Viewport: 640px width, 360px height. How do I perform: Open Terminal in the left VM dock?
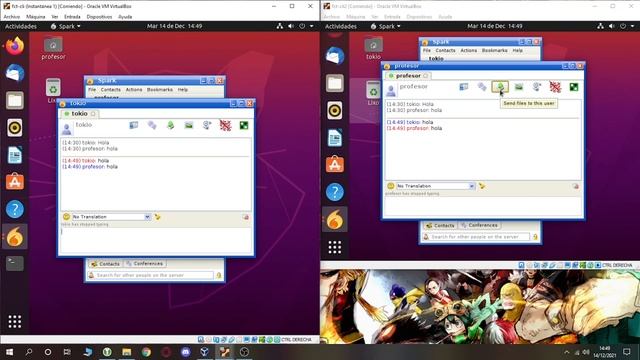[x=15, y=264]
